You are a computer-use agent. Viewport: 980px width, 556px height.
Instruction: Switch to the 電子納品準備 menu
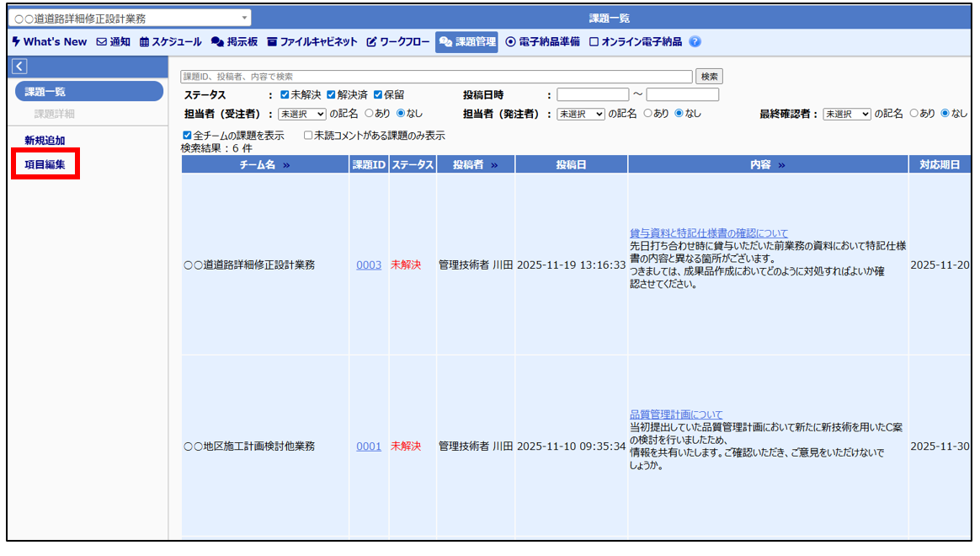pyautogui.click(x=542, y=42)
